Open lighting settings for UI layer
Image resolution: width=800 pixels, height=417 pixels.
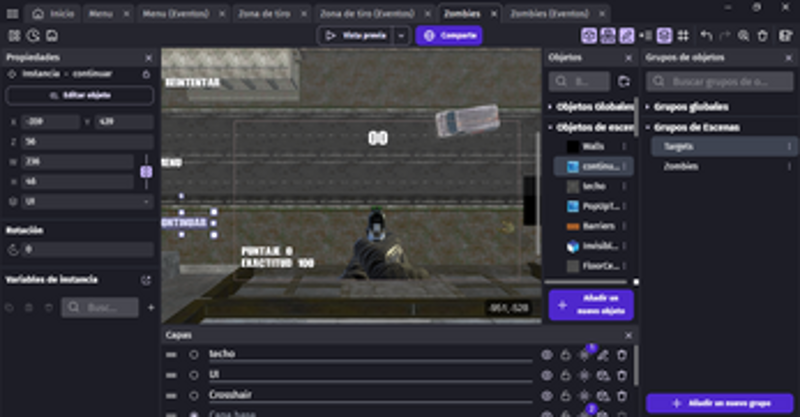click(584, 375)
